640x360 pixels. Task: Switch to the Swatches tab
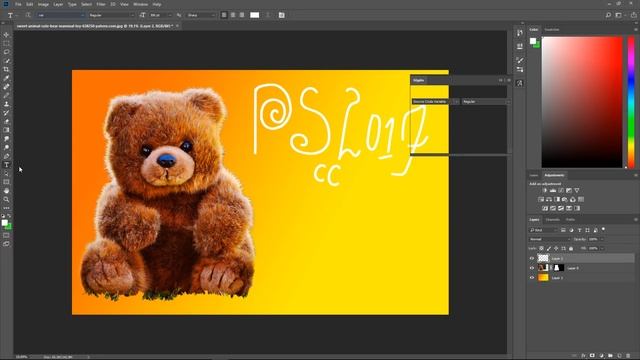coord(552,30)
